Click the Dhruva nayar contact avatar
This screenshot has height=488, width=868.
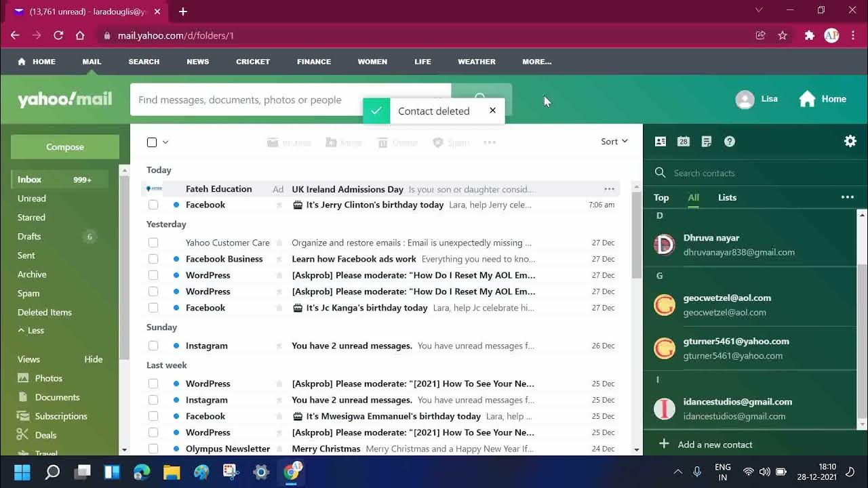point(665,245)
